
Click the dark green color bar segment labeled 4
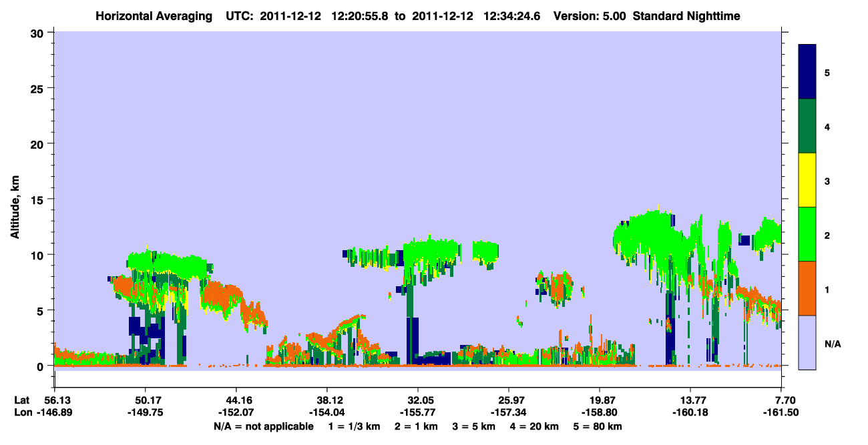click(808, 126)
